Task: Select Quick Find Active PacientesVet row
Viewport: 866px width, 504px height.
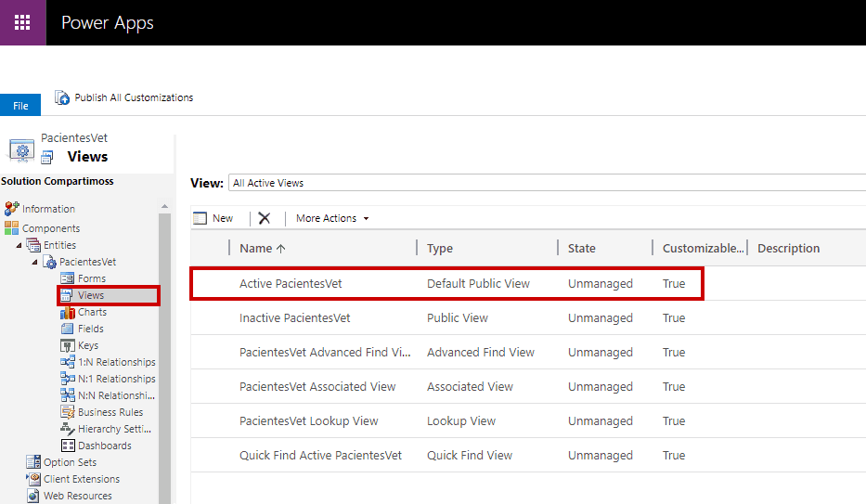Action: 528,455
